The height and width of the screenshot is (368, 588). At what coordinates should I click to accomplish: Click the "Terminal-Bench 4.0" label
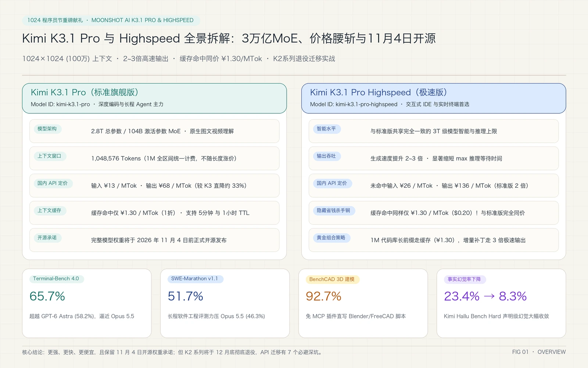click(x=56, y=279)
